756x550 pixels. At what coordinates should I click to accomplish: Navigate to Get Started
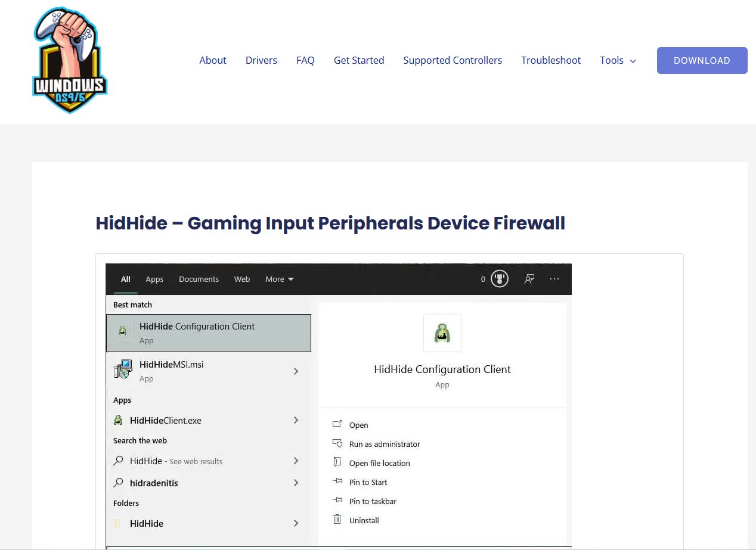(359, 60)
